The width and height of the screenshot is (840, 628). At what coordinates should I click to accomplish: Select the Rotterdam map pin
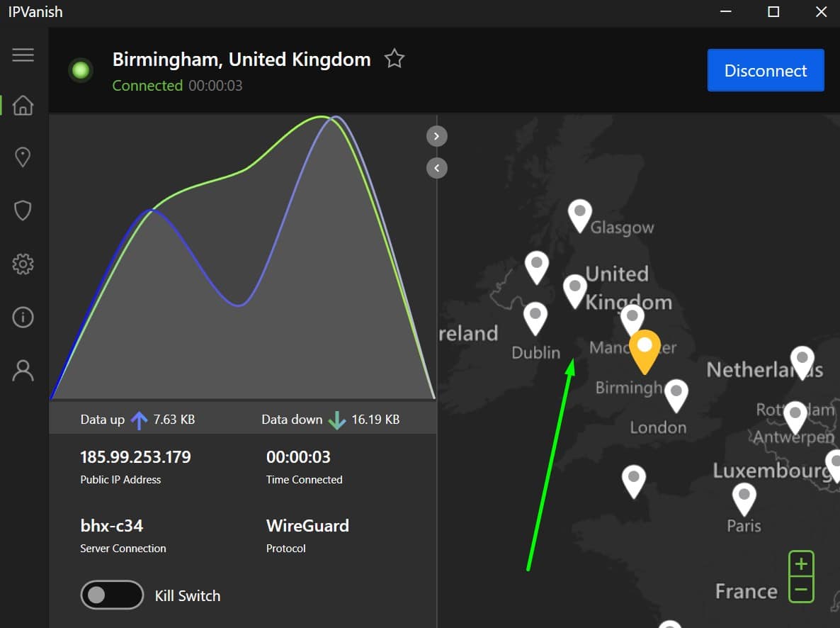(x=795, y=417)
